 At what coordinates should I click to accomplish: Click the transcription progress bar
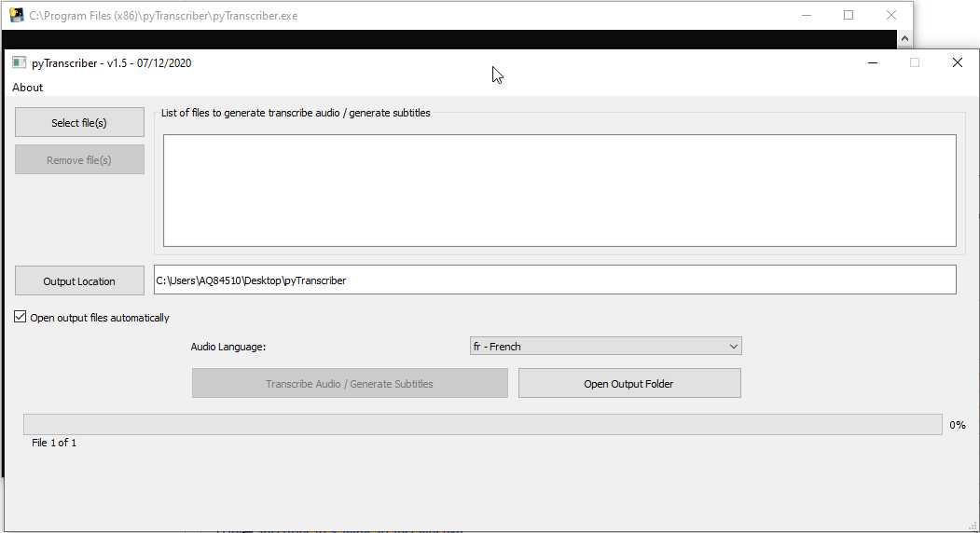click(x=482, y=424)
